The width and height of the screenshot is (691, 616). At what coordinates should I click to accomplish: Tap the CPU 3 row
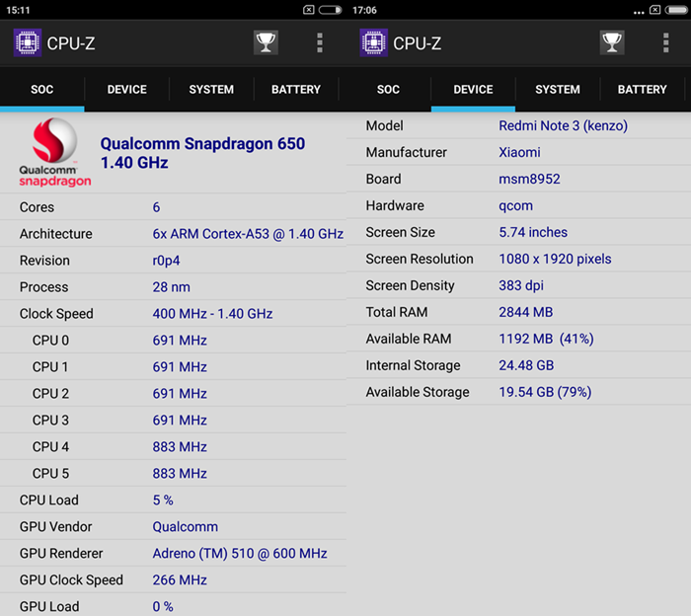click(173, 420)
